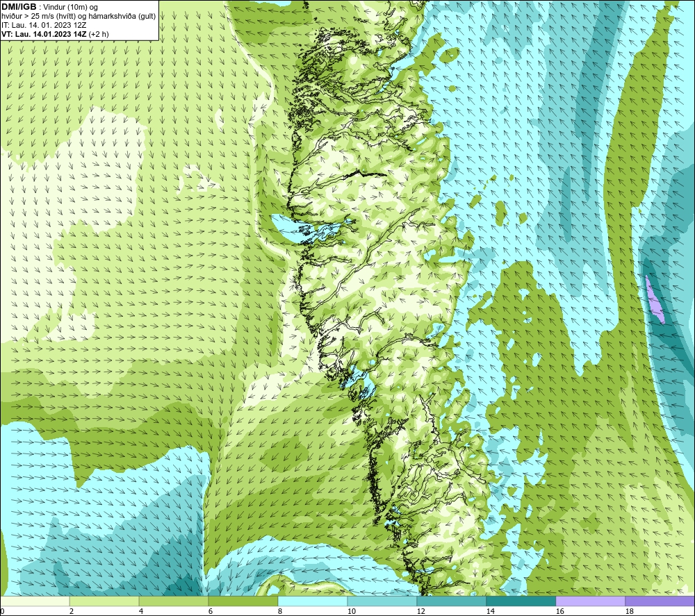Click the 12–14 m/s teal legend swatch

pos(451,601)
